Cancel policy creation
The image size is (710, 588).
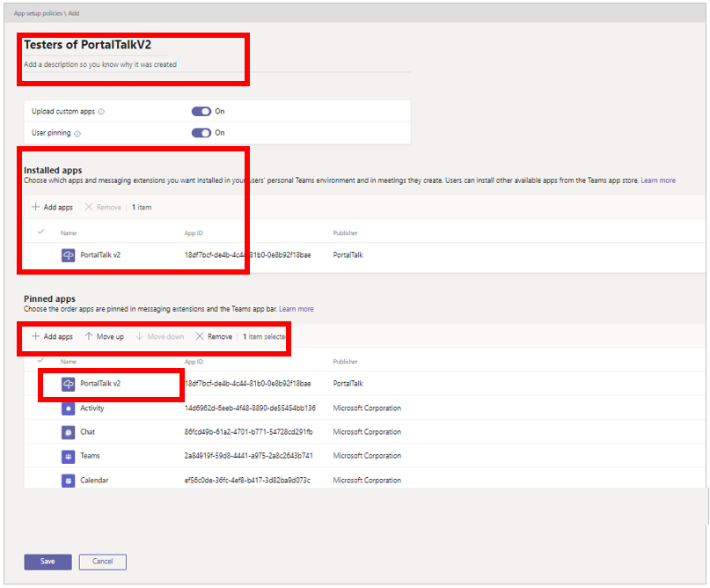point(103,562)
